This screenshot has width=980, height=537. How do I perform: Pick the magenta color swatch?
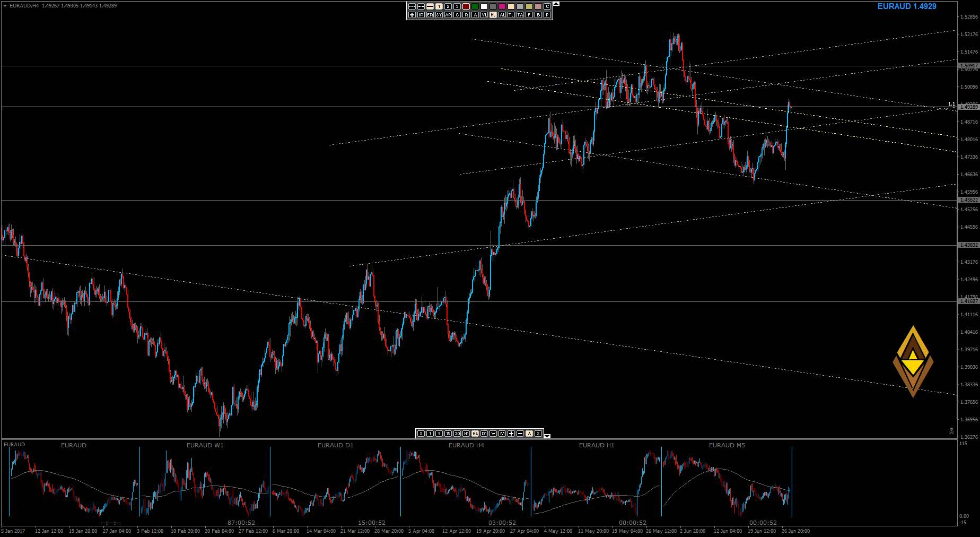pos(502,6)
